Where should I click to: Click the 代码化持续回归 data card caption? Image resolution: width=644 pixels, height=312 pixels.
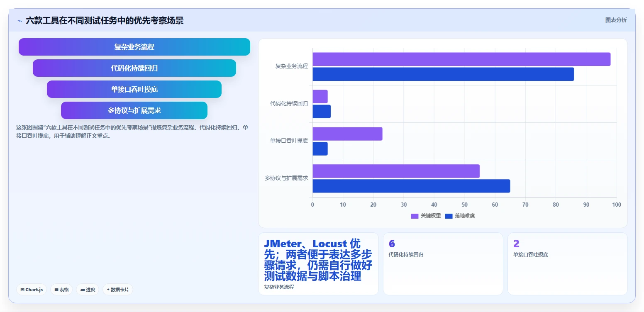(406, 254)
